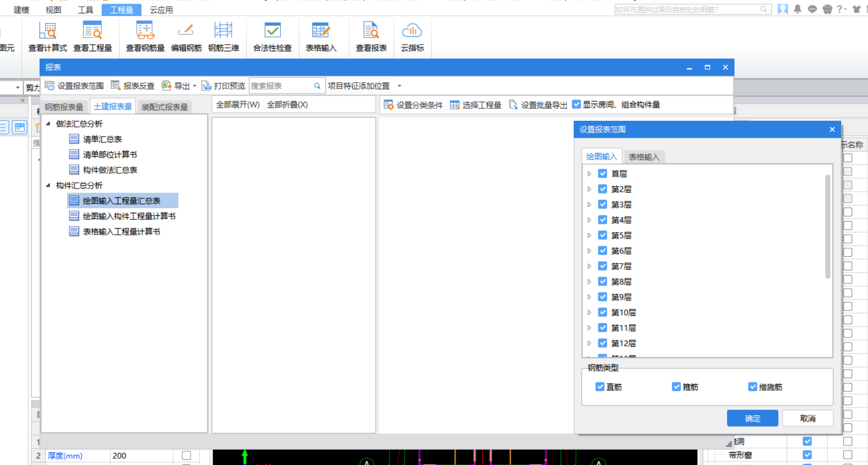Switch to 表格输入 tab in range dialog
This screenshot has width=868, height=465.
[644, 157]
